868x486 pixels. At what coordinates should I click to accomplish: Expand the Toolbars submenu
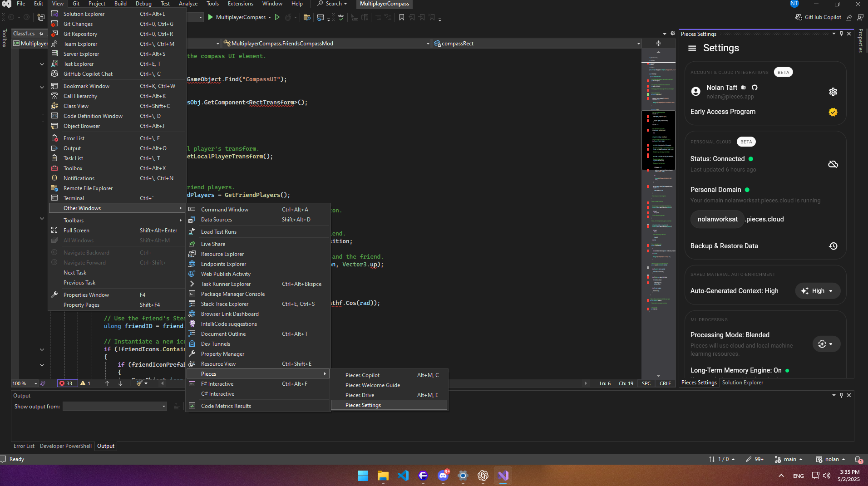pos(117,221)
